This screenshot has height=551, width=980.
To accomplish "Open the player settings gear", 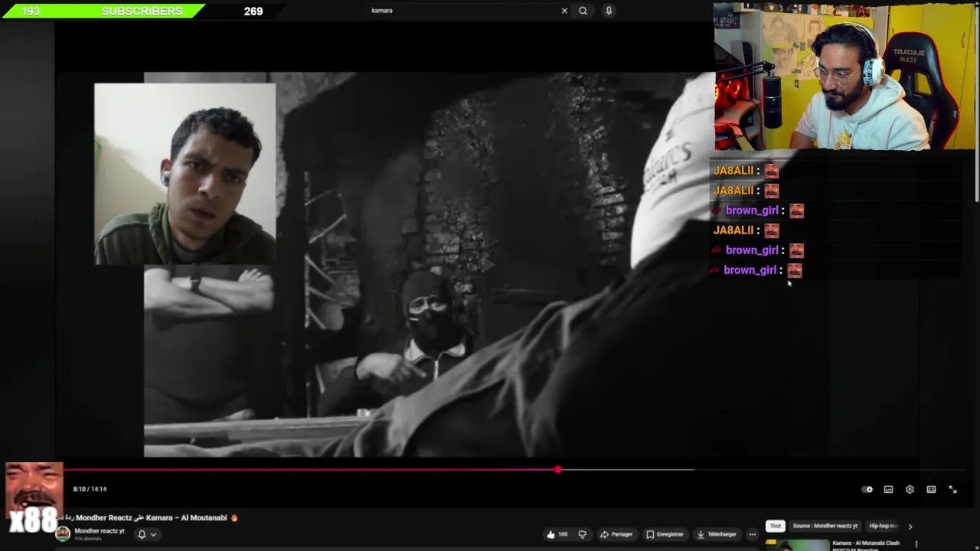I will 910,490.
